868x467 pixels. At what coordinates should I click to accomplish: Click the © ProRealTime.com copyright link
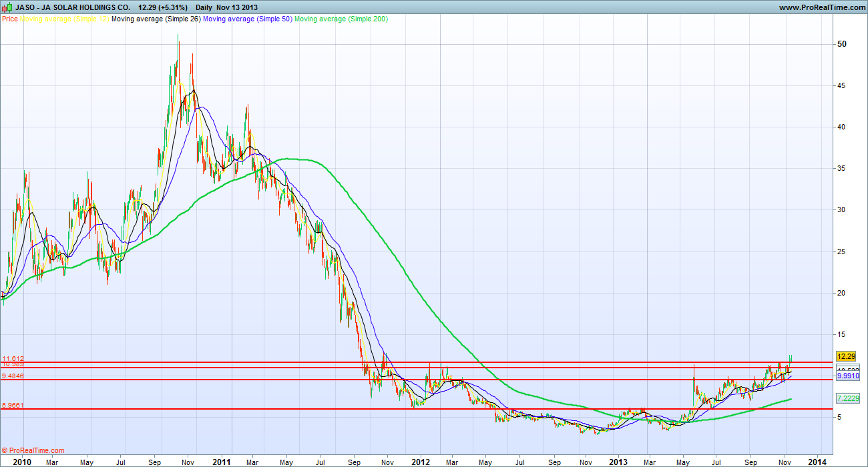[33, 451]
